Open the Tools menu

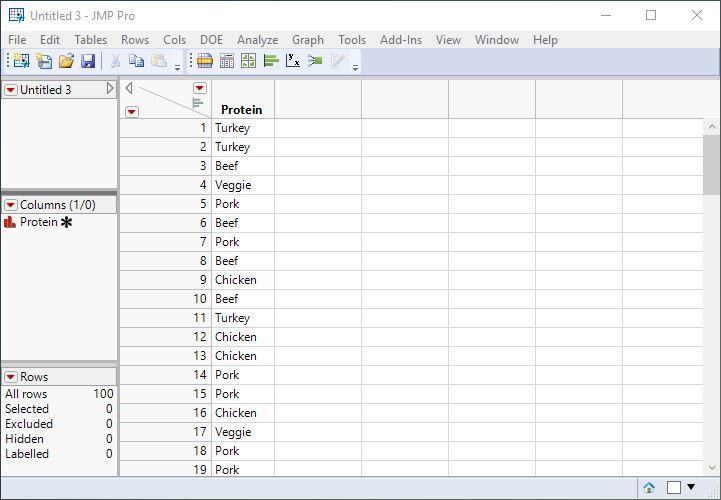[x=352, y=40]
